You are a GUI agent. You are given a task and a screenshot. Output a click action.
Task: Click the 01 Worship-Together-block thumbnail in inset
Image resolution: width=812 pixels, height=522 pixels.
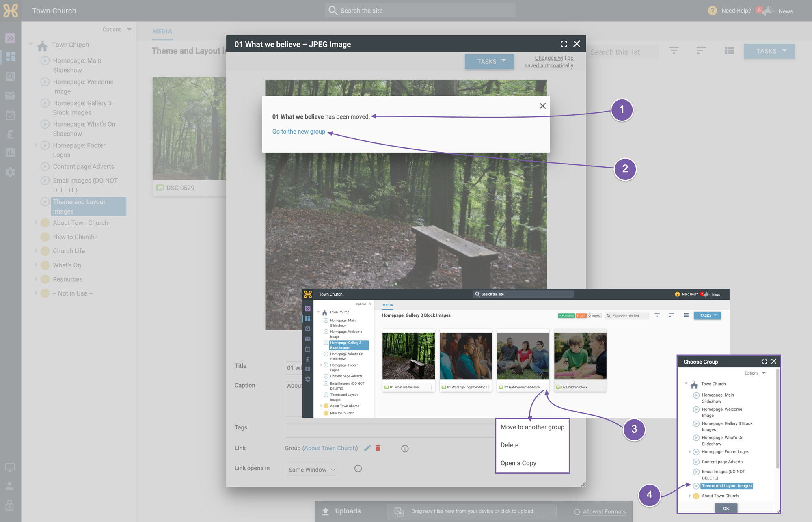coord(466,356)
